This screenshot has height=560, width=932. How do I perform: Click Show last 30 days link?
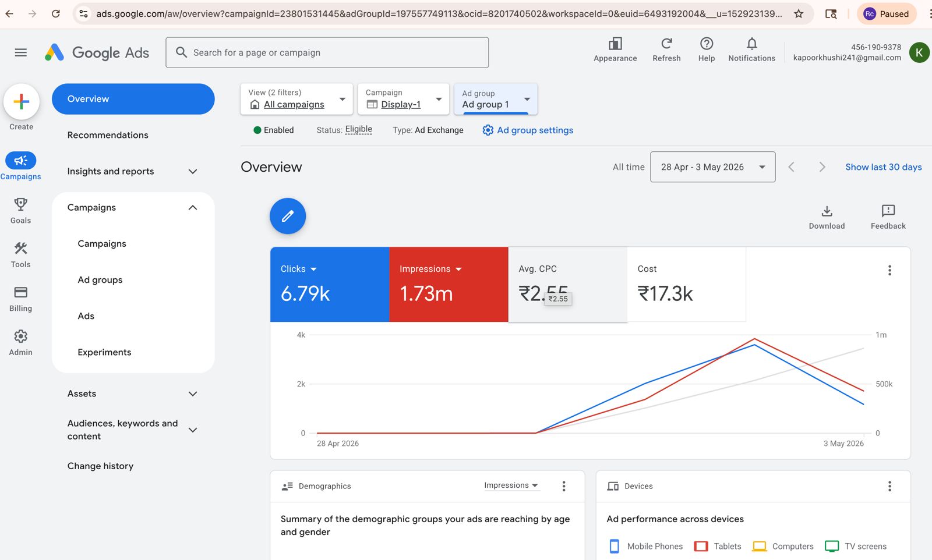(884, 167)
